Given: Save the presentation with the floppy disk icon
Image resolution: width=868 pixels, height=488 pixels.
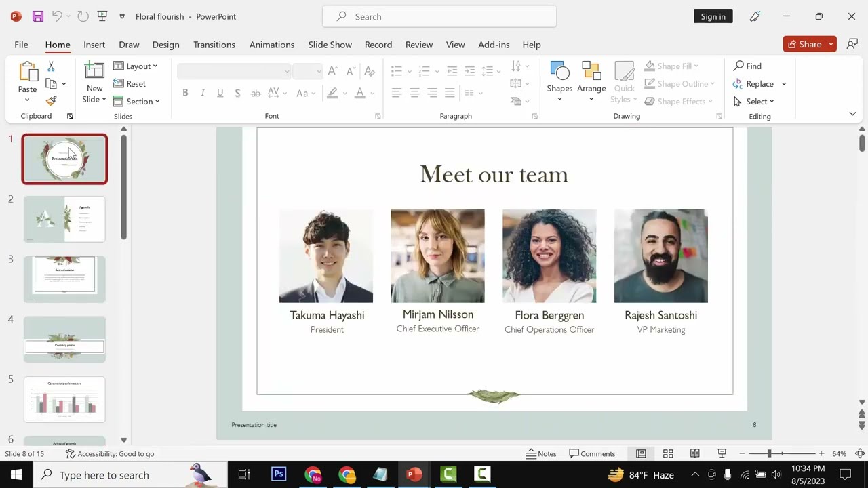Looking at the screenshot, I should coord(37,16).
